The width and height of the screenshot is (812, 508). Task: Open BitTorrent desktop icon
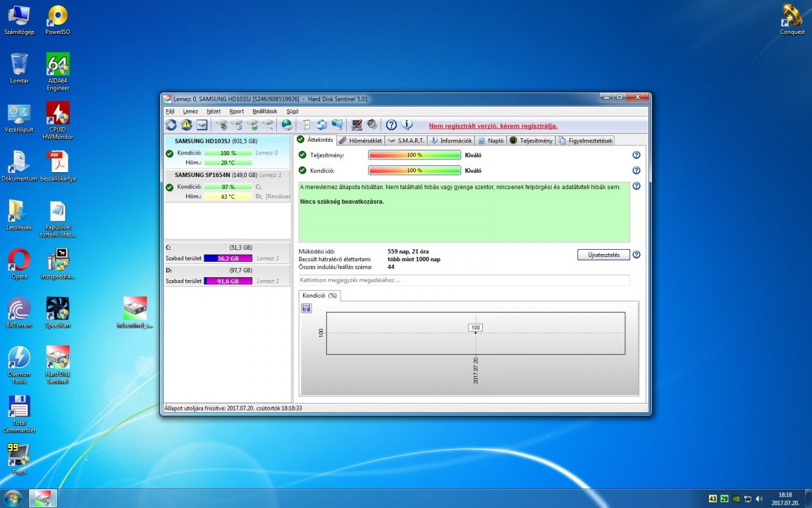click(19, 313)
